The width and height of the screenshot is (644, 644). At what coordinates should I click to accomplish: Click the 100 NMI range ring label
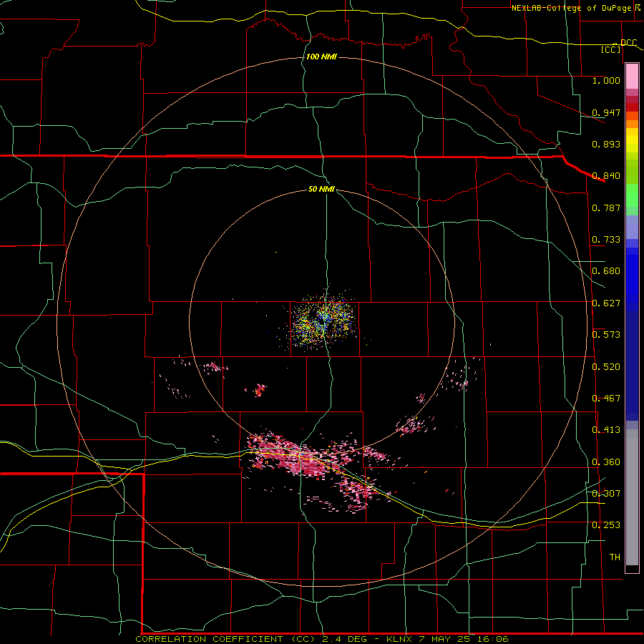pyautogui.click(x=321, y=57)
